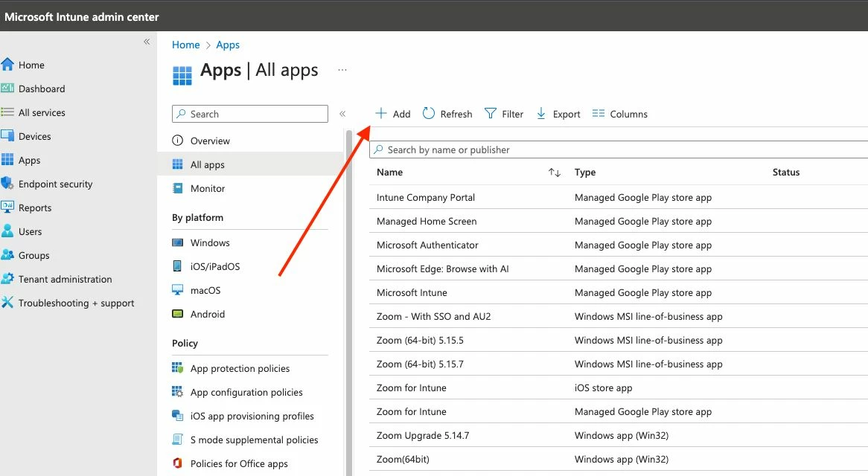This screenshot has height=476, width=868.
Task: Sort the list by Name column arrows
Action: pos(555,173)
